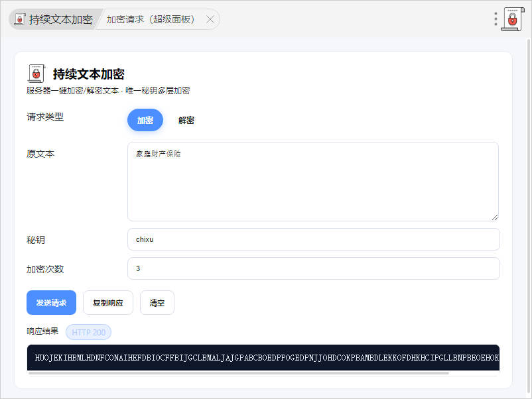The image size is (532, 399).
Task: Copy the response with 复制响应
Action: (x=108, y=302)
